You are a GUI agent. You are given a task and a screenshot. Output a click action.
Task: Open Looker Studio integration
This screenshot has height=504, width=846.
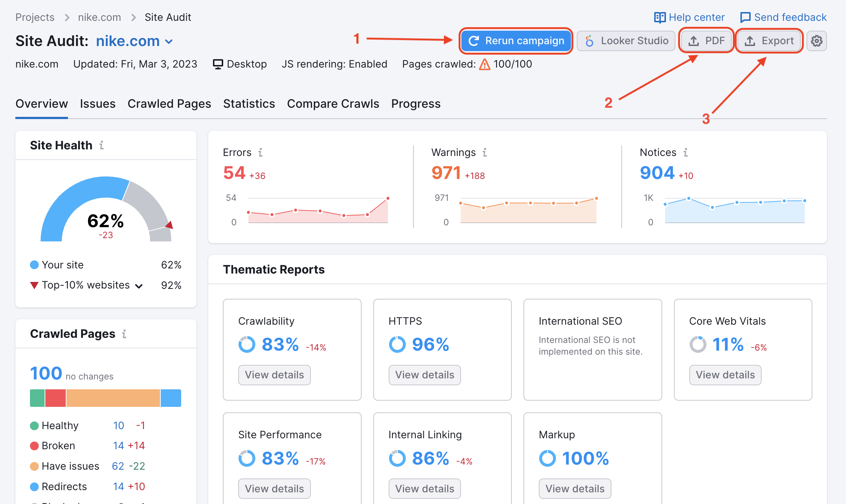626,41
